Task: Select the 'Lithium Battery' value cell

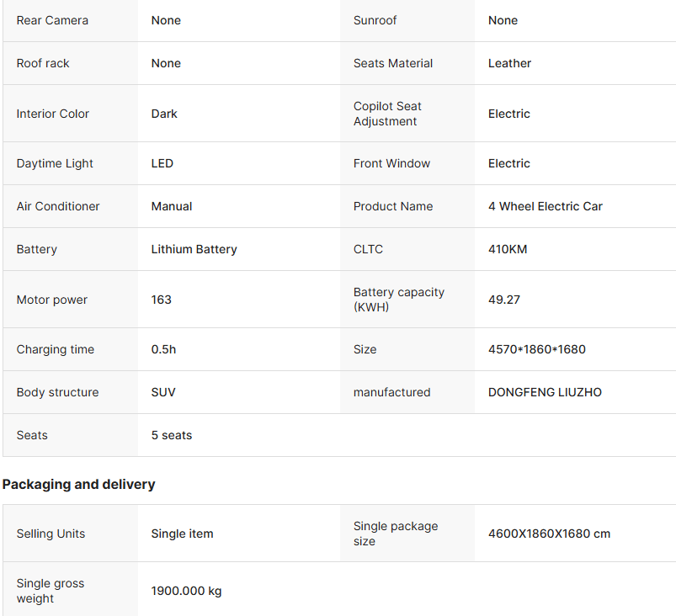Action: pyautogui.click(x=194, y=249)
